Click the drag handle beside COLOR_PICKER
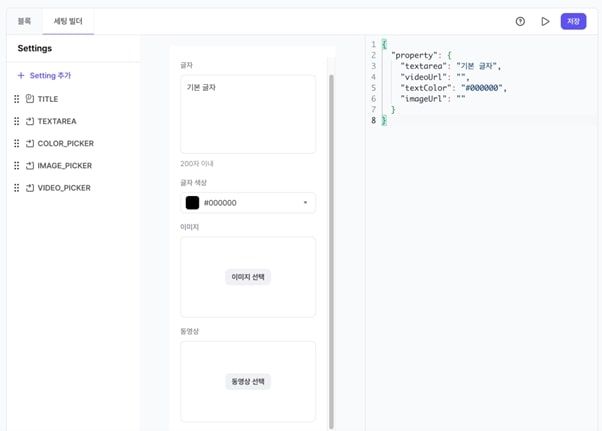Viewport: 602px width, 431px height. [x=17, y=143]
